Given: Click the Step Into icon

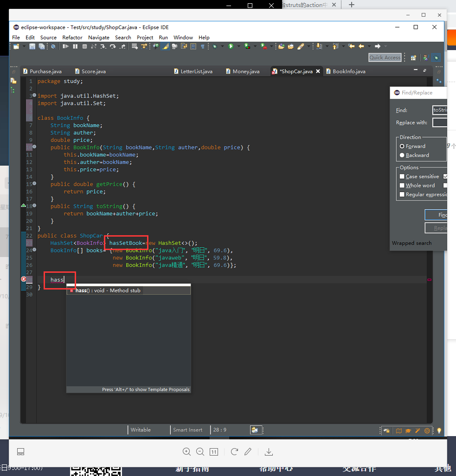Looking at the screenshot, I should (x=103, y=46).
